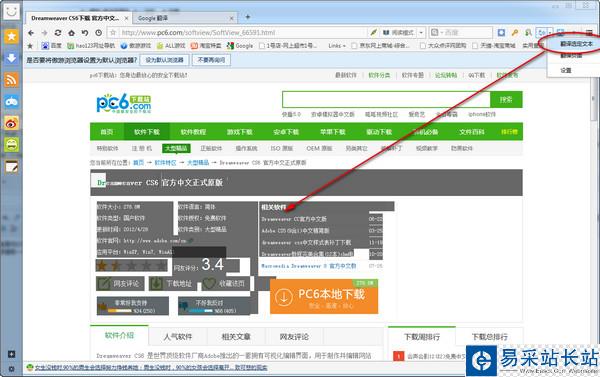This screenshot has height=377, width=600.
Task: Open the green chat face icon in the sidebar
Action: click(x=11, y=145)
